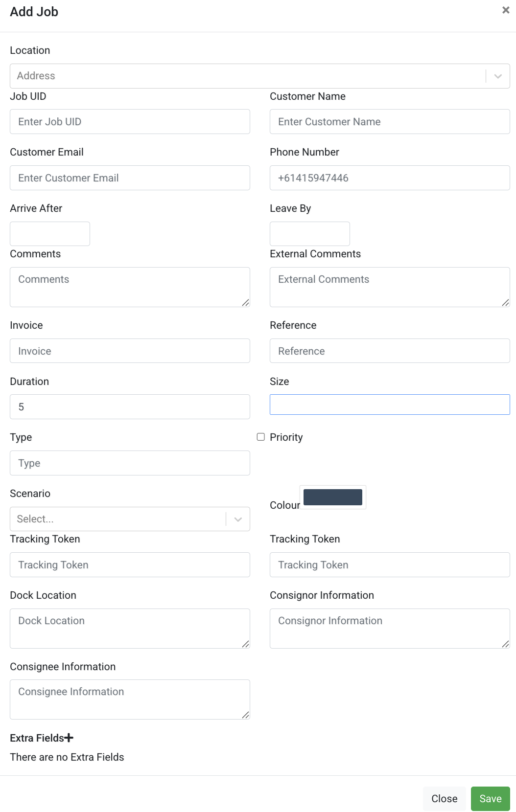Viewport: 516px width, 812px height.
Task: Click the Leave By field
Action: (309, 233)
